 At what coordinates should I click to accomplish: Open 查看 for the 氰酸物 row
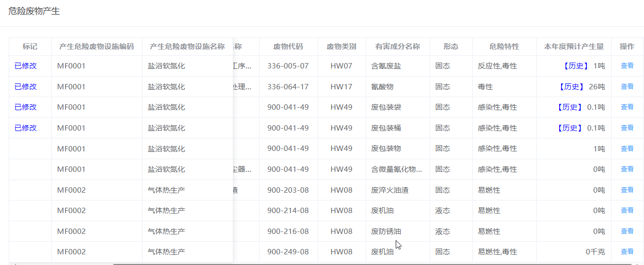pyautogui.click(x=627, y=86)
